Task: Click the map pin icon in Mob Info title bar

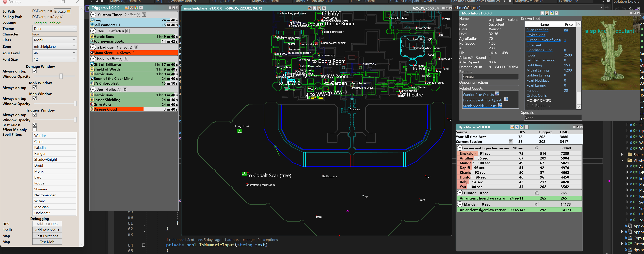Action: pos(552,13)
